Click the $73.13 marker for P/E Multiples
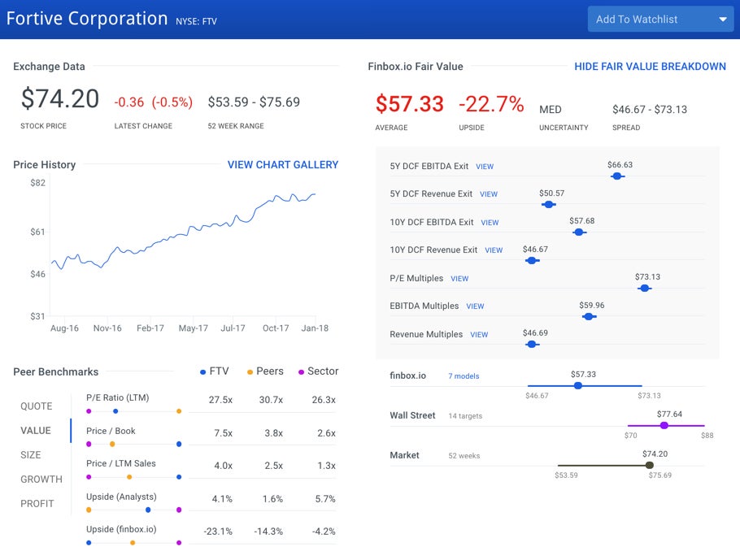 click(x=645, y=289)
